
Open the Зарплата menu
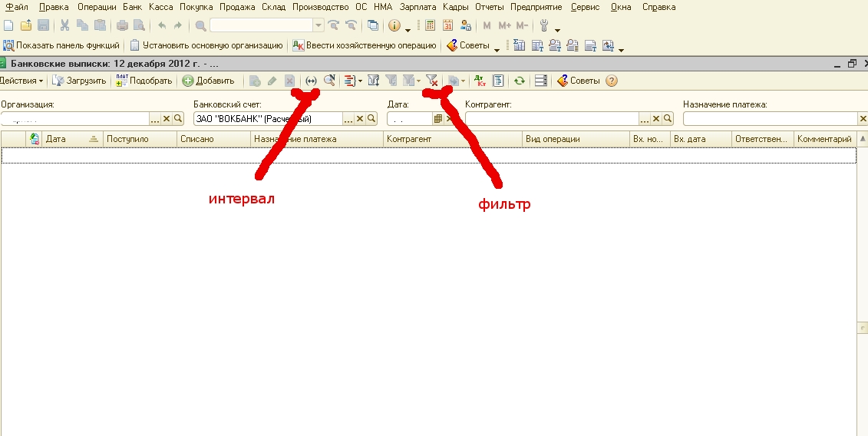click(417, 7)
